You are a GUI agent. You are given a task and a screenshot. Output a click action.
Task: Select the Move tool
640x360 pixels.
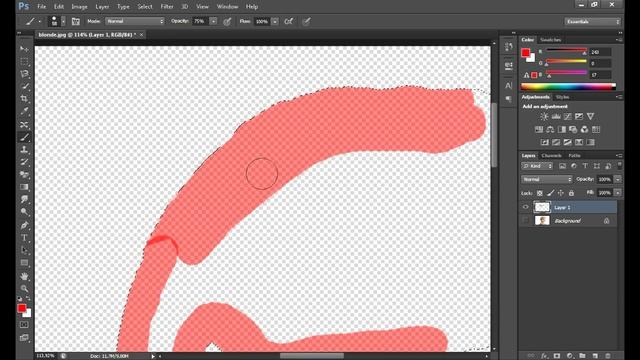[x=24, y=49]
